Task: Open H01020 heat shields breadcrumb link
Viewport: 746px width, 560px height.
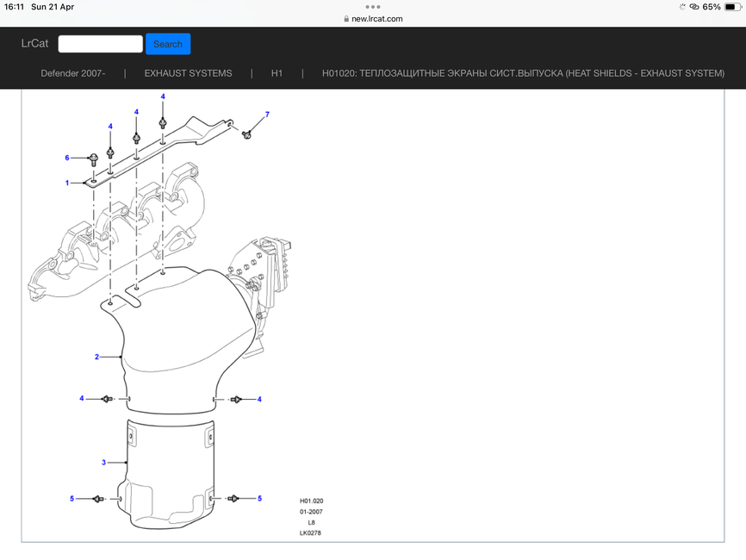Action: 524,73
